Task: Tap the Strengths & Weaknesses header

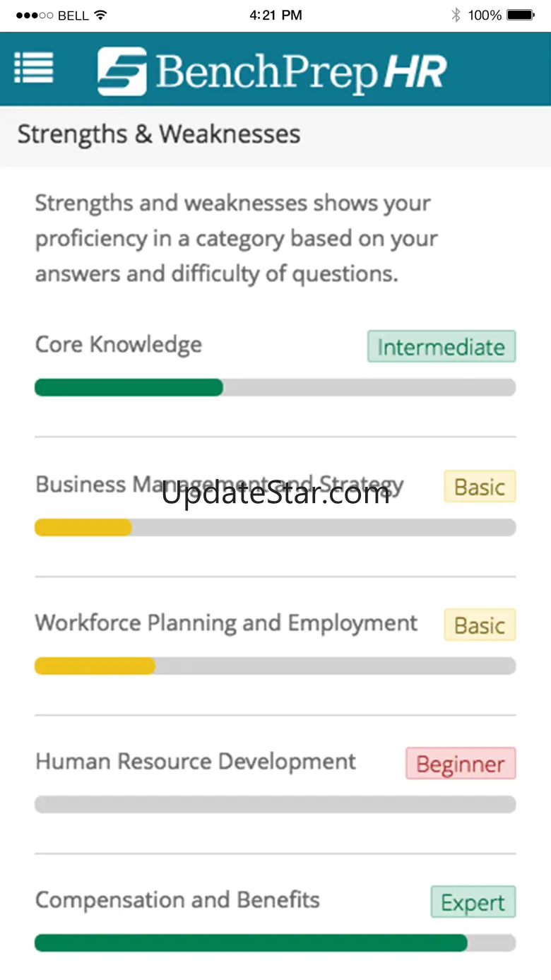Action: pos(159,134)
